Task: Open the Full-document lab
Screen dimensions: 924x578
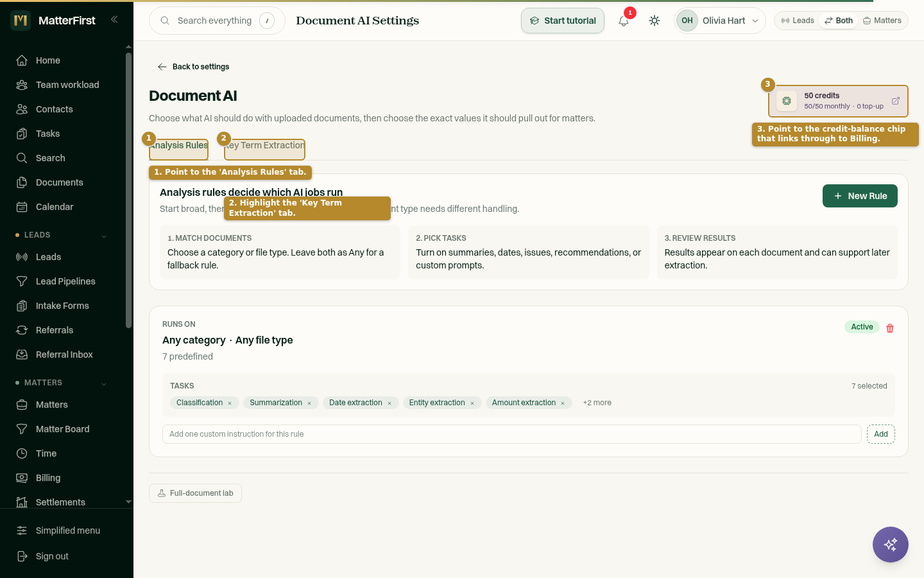Action: 195,493
